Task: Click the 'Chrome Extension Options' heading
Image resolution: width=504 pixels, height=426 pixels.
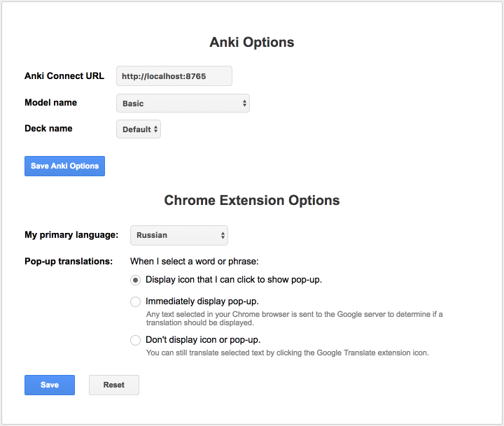Action: tap(252, 200)
